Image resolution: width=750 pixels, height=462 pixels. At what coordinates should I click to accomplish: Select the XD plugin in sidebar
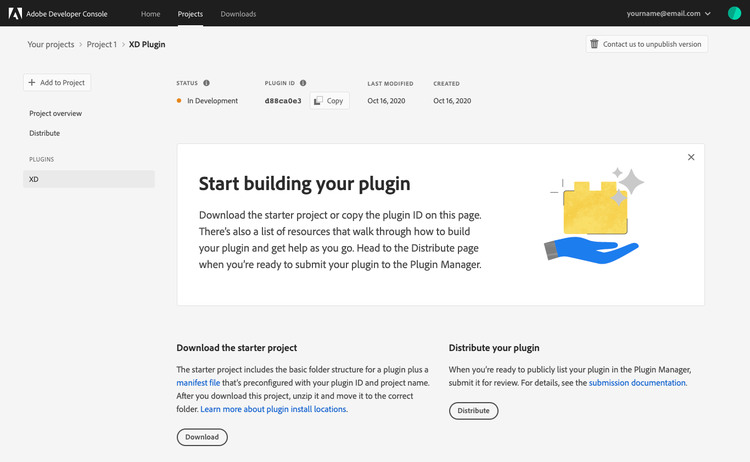tap(89, 179)
